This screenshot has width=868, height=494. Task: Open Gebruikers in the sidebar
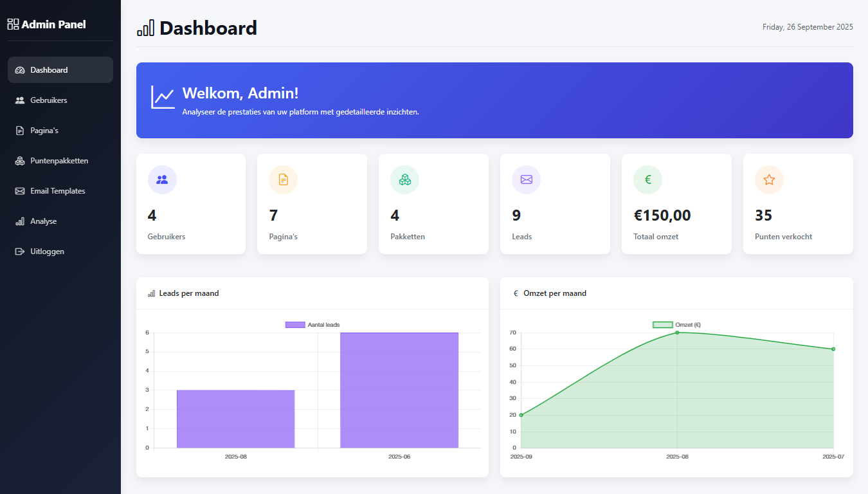(49, 100)
